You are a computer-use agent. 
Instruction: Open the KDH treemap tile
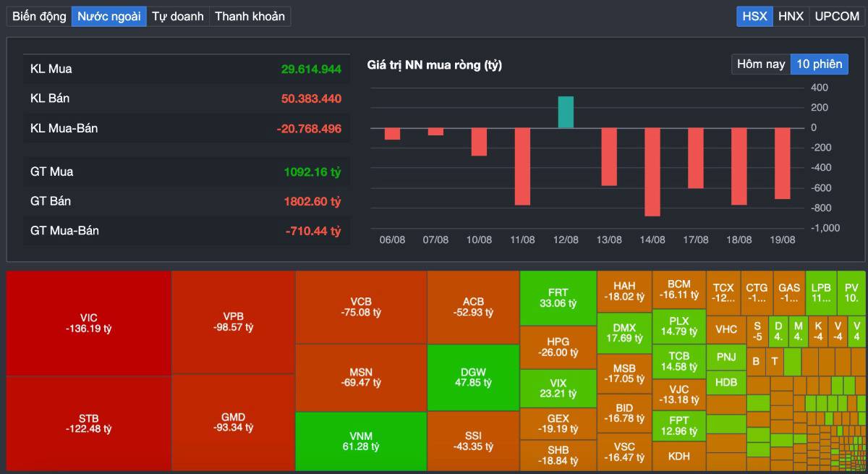(x=679, y=457)
